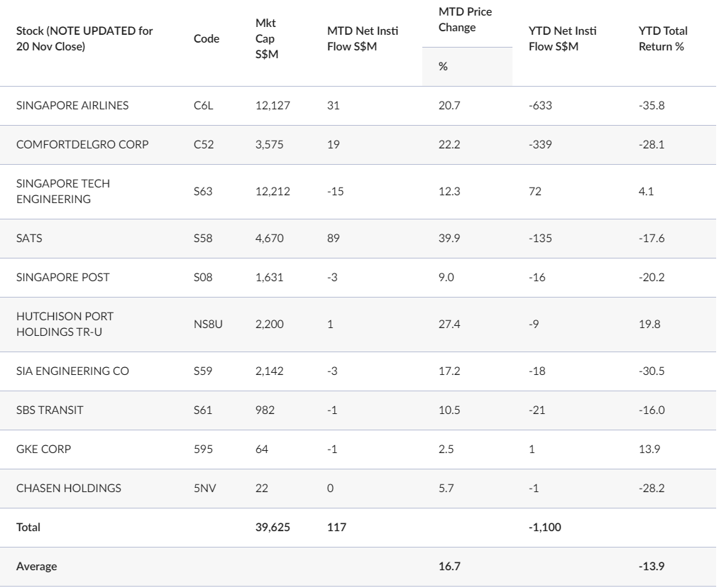Click the SATS stock name
This screenshot has width=719, height=588.
[28, 239]
